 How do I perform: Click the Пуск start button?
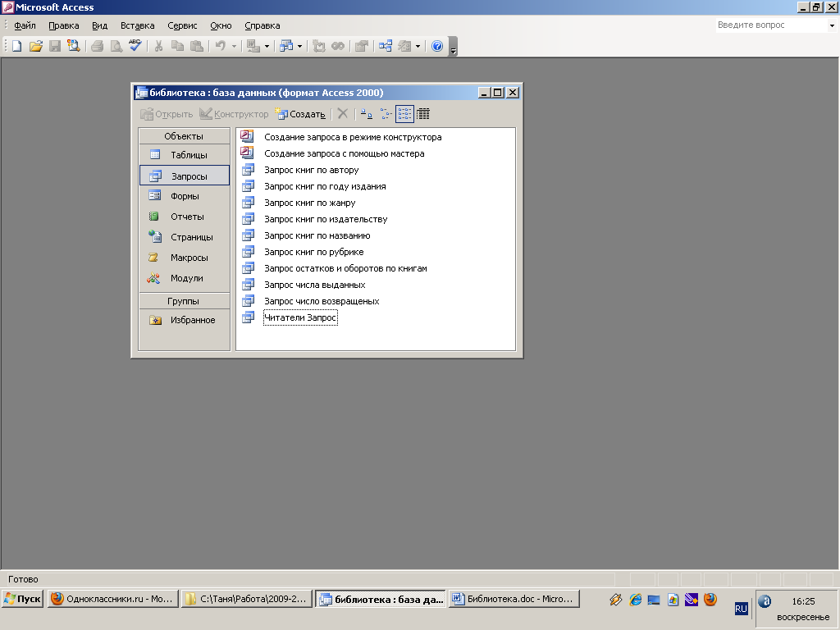(23, 599)
